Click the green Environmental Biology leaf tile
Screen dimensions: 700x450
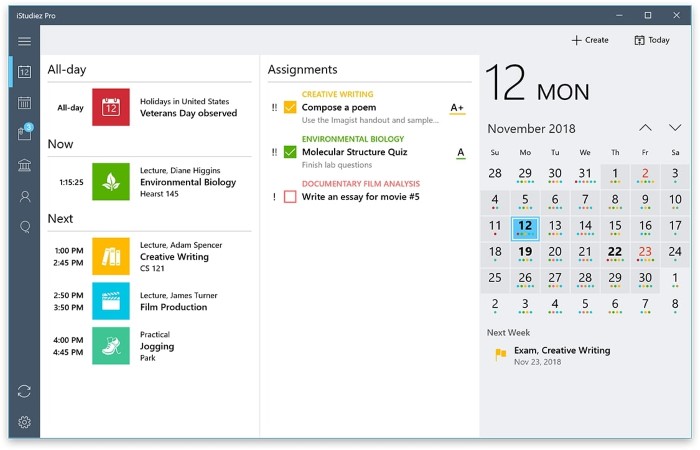(111, 182)
